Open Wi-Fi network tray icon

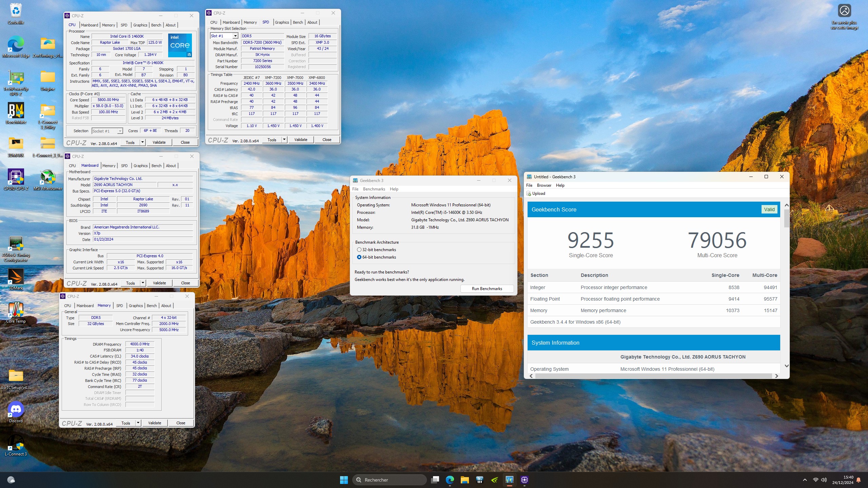click(816, 480)
